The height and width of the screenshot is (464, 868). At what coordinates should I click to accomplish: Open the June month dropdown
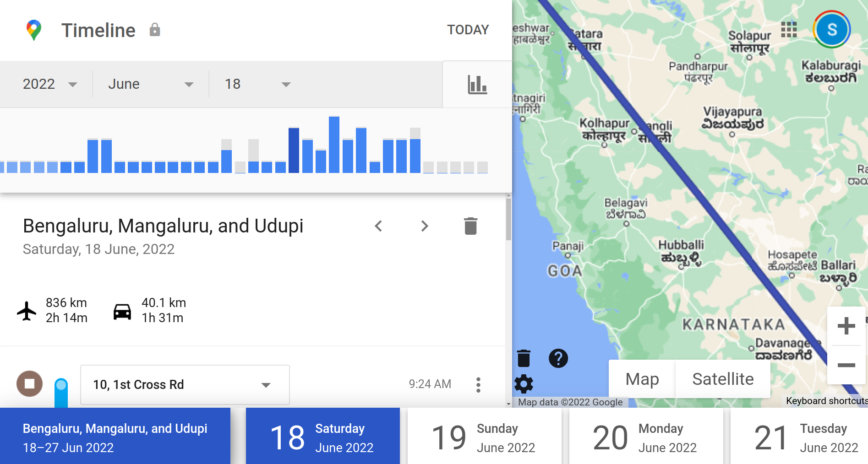[151, 84]
